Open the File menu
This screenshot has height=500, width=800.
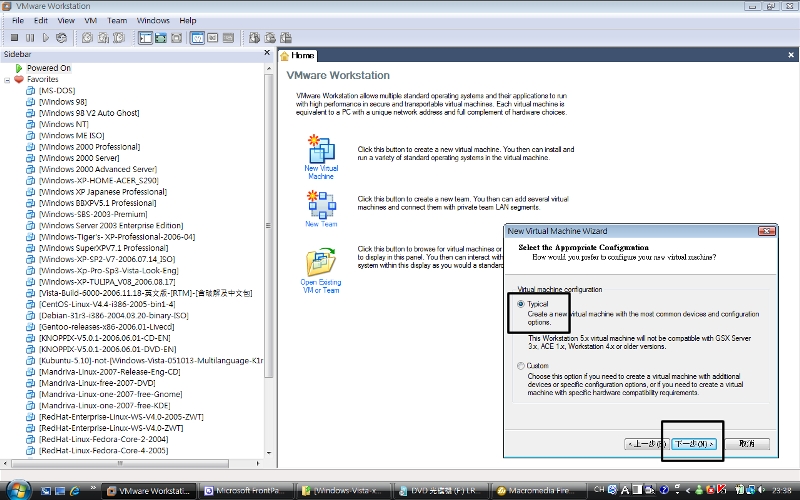pos(18,20)
